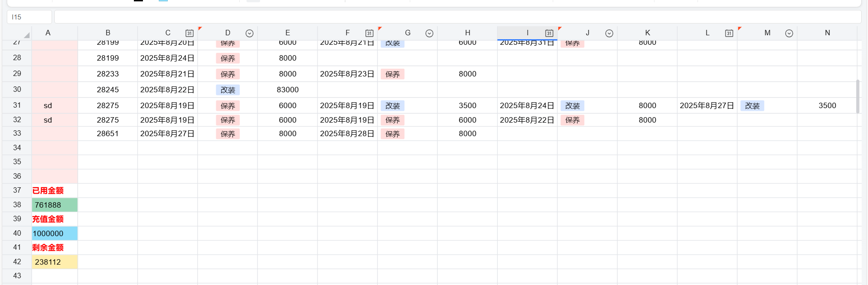The image size is (868, 285).
Task: Select the green cell showing 761888
Action: coord(54,205)
